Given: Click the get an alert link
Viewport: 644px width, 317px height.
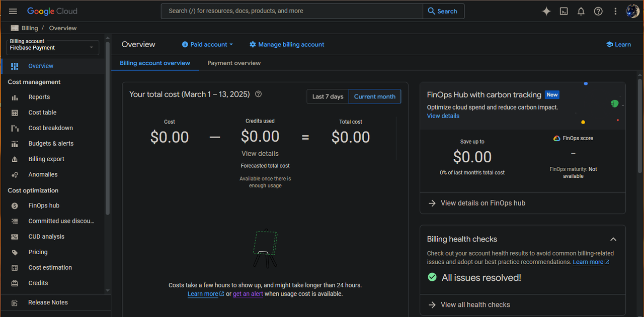Looking at the screenshot, I should point(248,294).
